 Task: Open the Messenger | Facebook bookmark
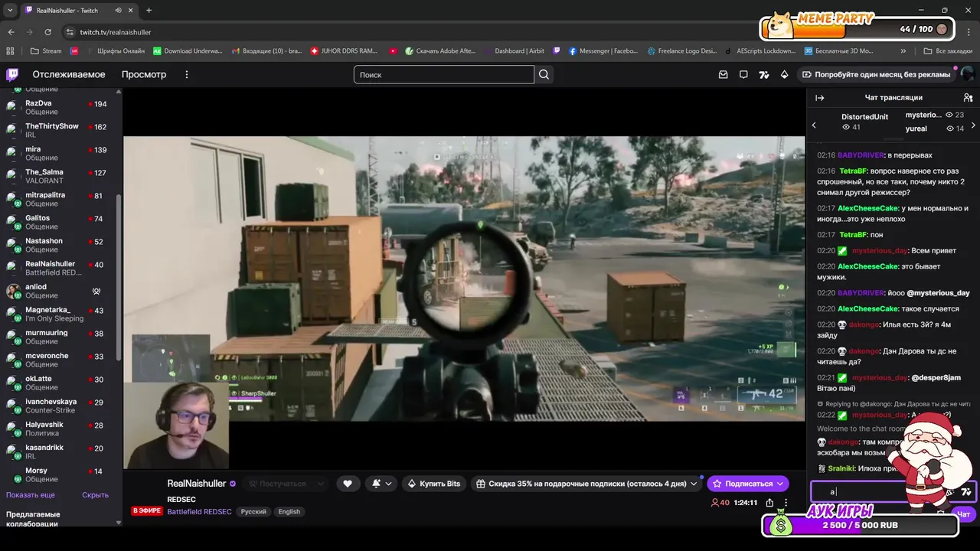(603, 51)
